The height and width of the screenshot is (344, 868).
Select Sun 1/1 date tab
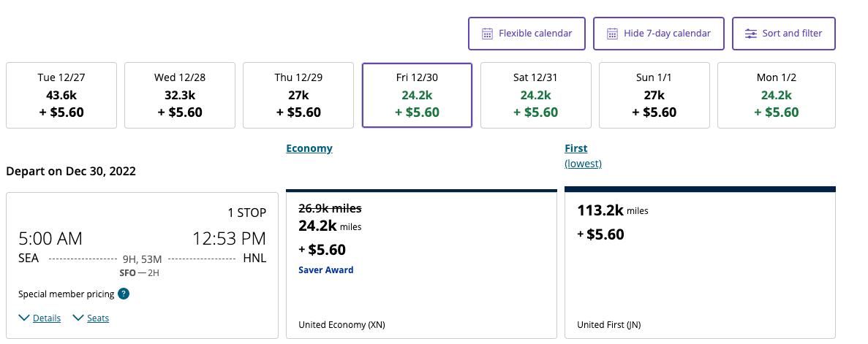coord(654,95)
